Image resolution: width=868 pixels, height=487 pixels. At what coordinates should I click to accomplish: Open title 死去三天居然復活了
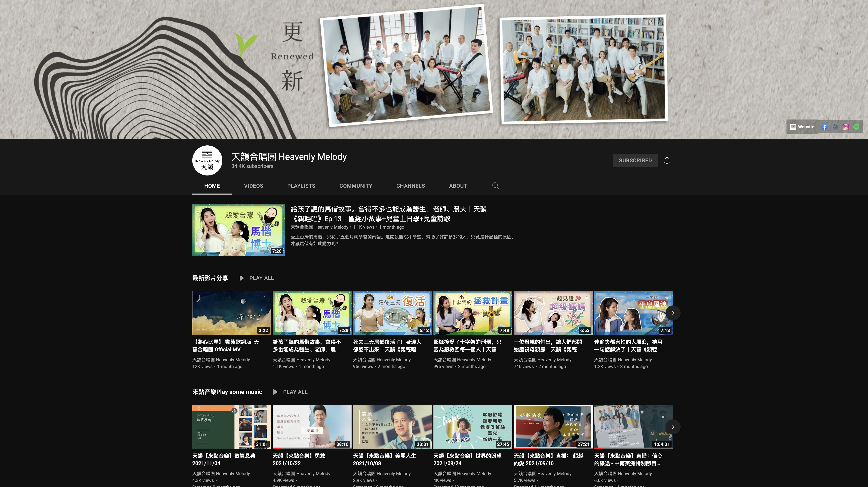point(387,346)
